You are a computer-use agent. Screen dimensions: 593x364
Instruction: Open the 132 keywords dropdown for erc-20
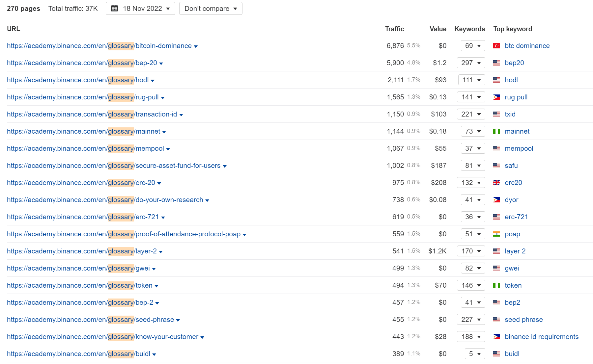471,183
